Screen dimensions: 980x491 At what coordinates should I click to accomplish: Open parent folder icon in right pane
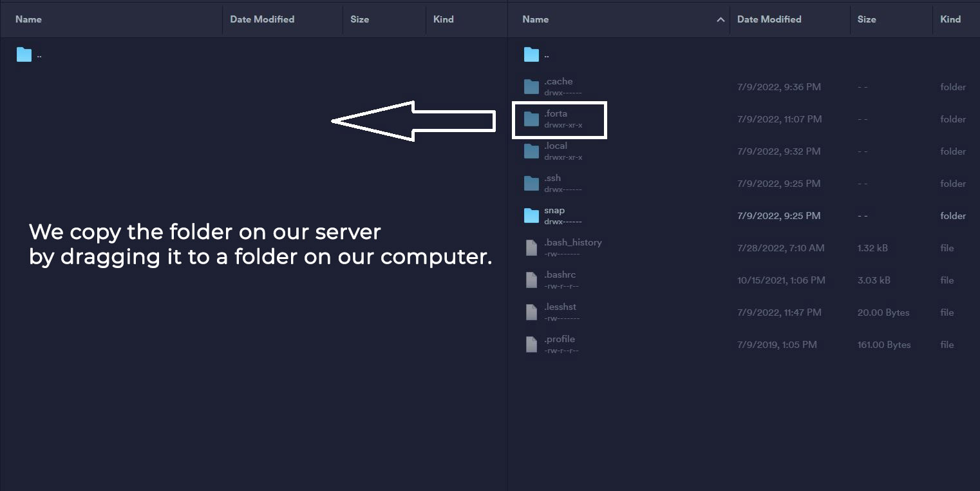click(x=531, y=55)
